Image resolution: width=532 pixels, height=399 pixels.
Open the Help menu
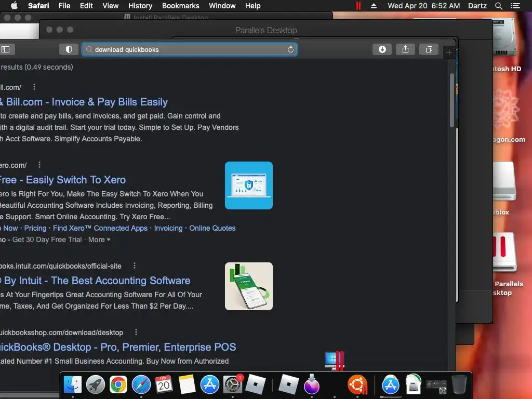pos(253,6)
